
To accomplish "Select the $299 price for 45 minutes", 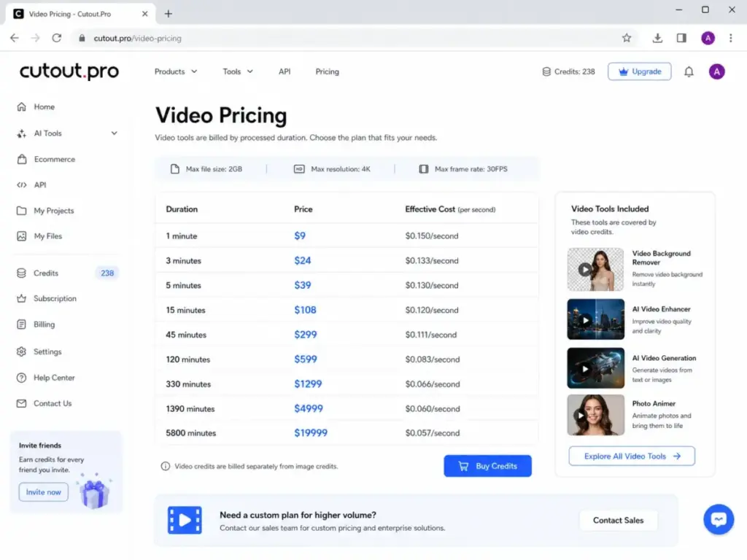I will (306, 335).
